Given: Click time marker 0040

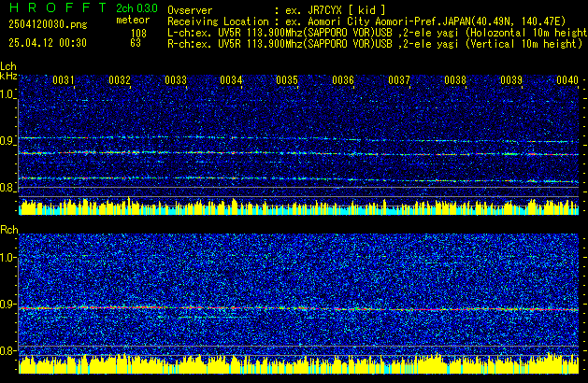Looking at the screenshot, I should click(x=567, y=80).
